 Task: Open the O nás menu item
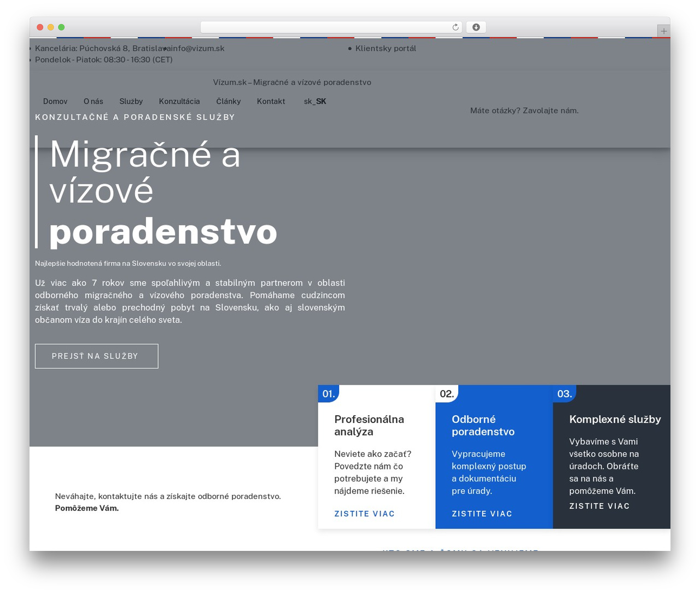94,101
